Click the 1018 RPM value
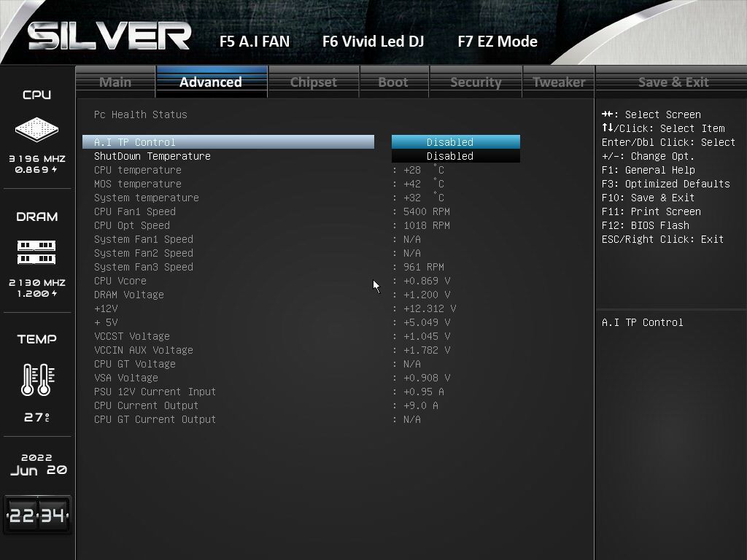747x560 pixels. (426, 225)
